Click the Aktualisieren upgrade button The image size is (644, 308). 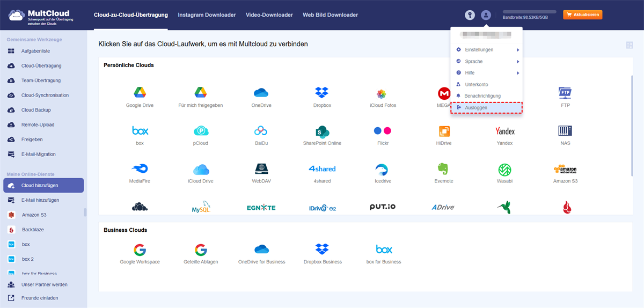582,14
